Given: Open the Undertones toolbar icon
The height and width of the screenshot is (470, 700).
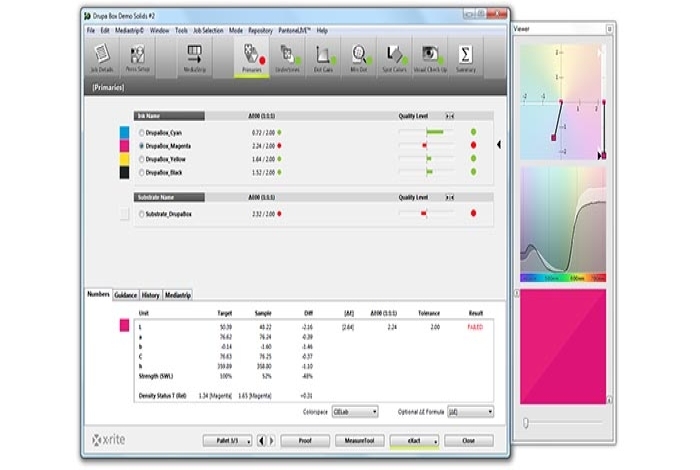Looking at the screenshot, I should tap(288, 58).
